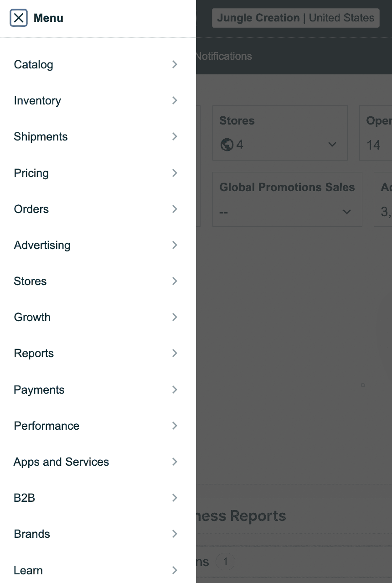Go to the Orders menu
This screenshot has width=392, height=583.
click(31, 209)
